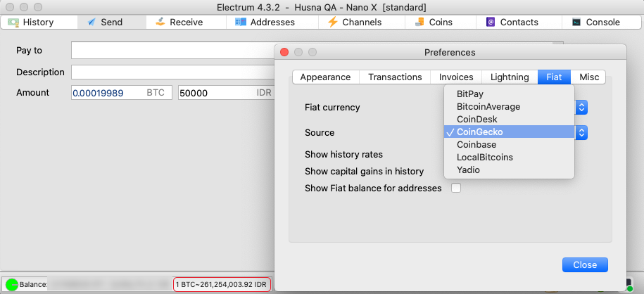This screenshot has width=644, height=294.
Task: Click the Pay to input field
Action: coord(172,51)
